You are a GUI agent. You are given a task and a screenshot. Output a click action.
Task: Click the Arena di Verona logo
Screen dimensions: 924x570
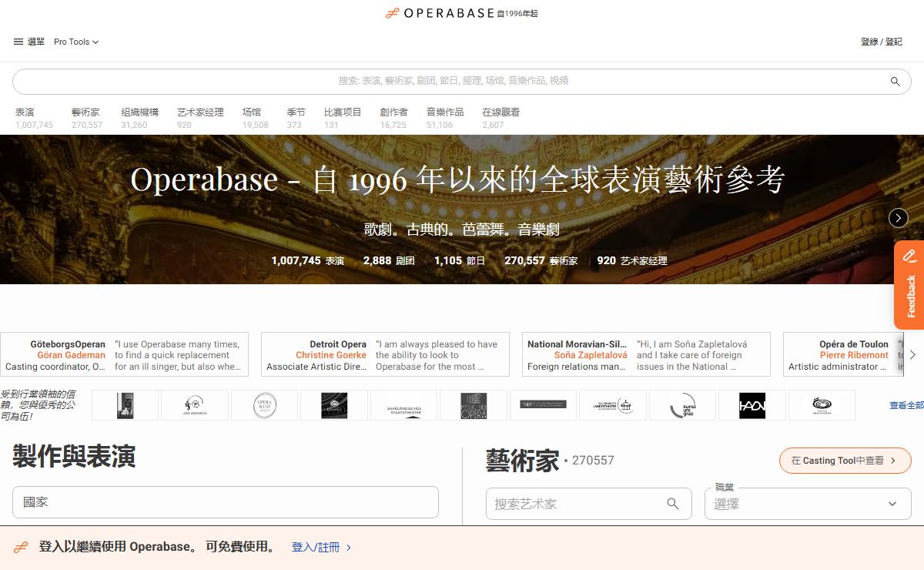pyautogui.click(x=822, y=405)
